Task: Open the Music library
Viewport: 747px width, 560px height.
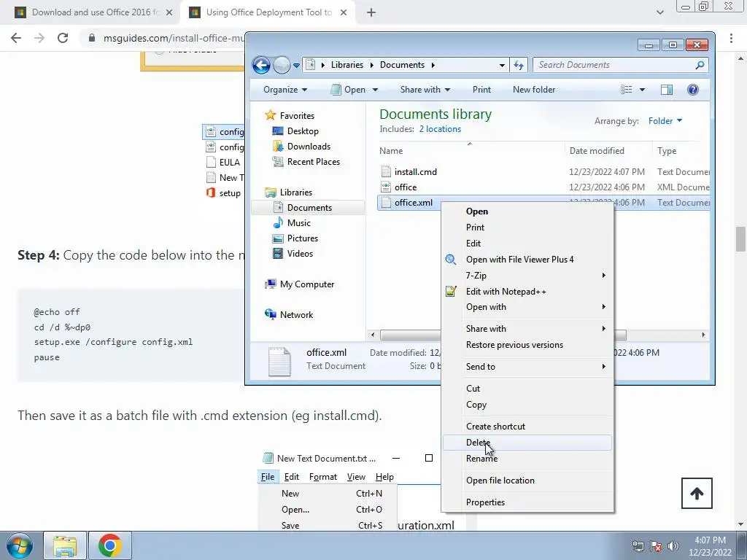Action: pyautogui.click(x=298, y=223)
